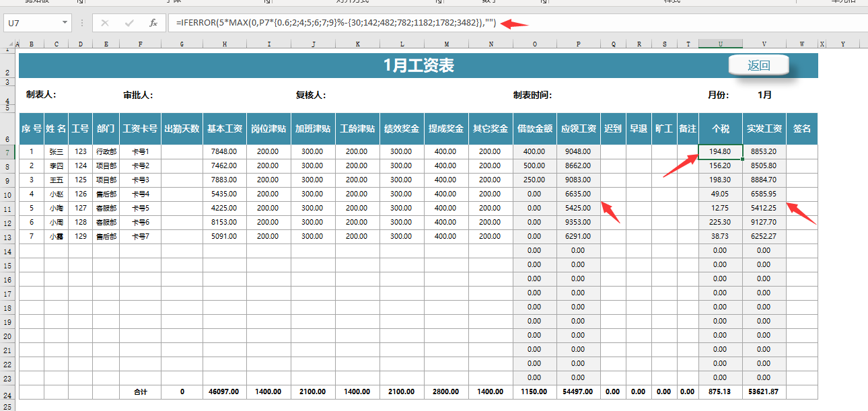Viewport: 868px width, 411px height.
Task: Click the 迟到 column heading
Action: click(614, 128)
